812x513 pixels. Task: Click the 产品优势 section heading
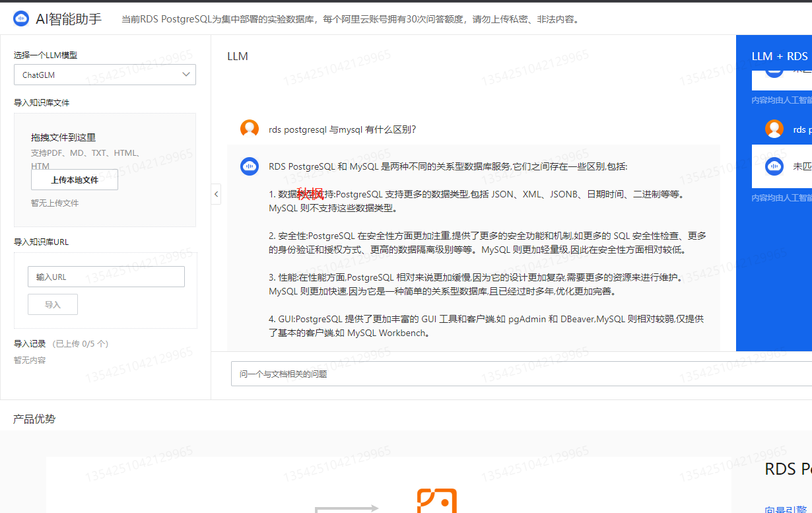click(x=34, y=419)
